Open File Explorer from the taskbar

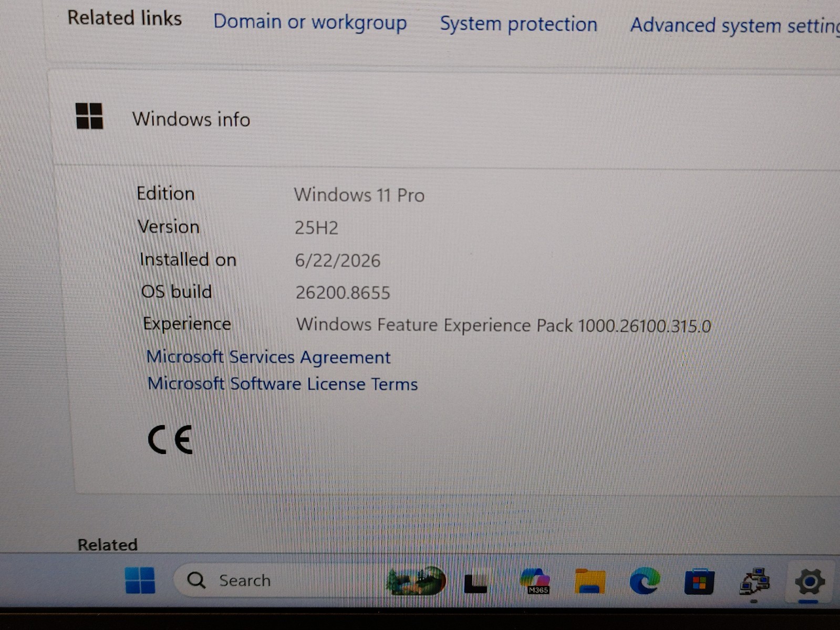tap(590, 581)
